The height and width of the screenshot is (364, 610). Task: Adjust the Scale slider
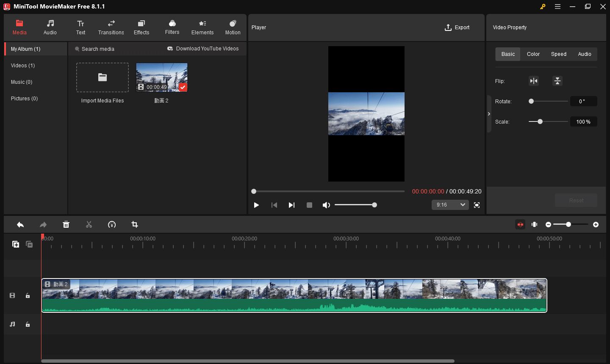(x=548, y=121)
